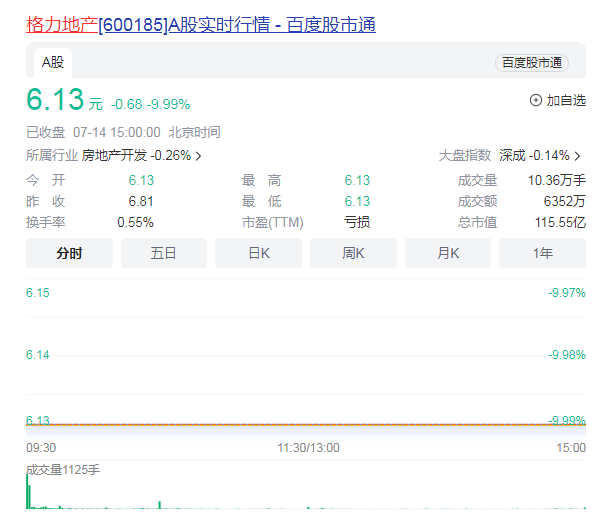Click the 百度股市通 badge button

coord(531,63)
